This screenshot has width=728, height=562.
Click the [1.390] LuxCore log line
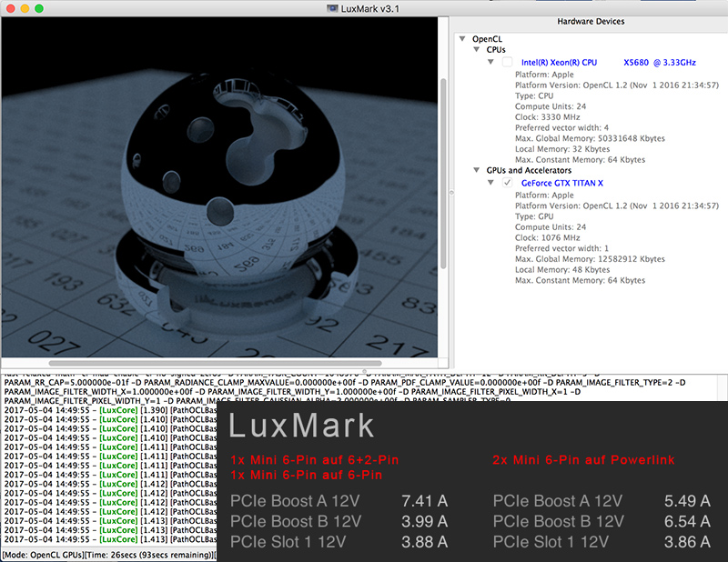point(110,410)
